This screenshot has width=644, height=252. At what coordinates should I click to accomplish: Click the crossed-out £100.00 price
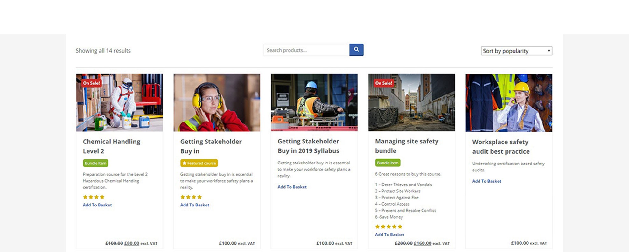(114, 243)
